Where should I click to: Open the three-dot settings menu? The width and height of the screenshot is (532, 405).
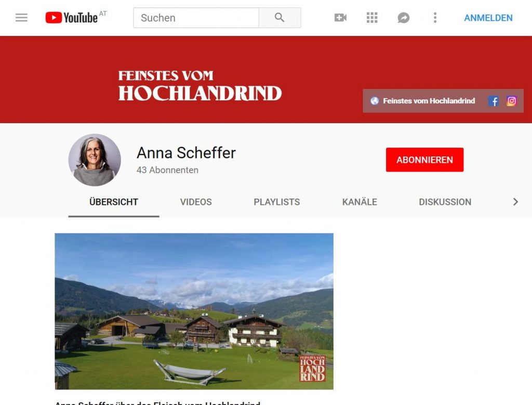click(x=435, y=18)
